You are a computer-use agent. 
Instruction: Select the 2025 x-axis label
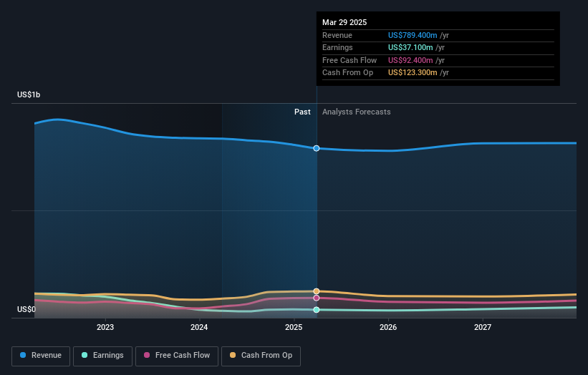294,327
